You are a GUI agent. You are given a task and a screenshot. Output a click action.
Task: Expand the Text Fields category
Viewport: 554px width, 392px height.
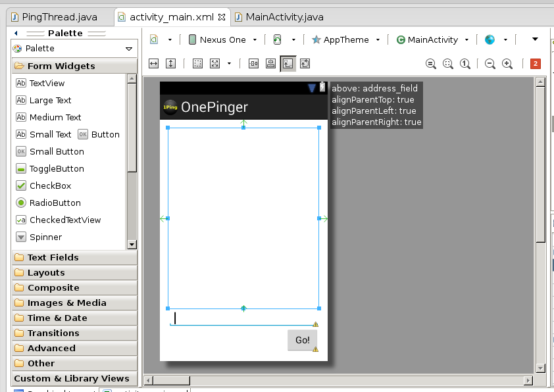pyautogui.click(x=74, y=257)
